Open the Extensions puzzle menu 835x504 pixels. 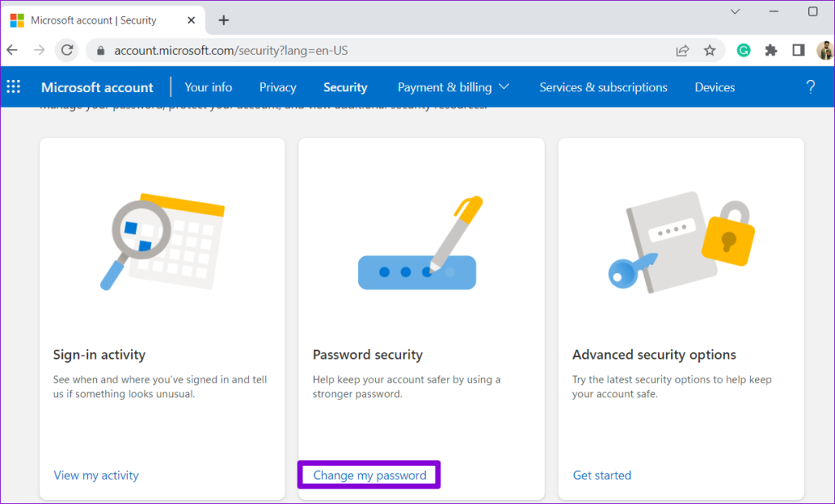pos(771,51)
